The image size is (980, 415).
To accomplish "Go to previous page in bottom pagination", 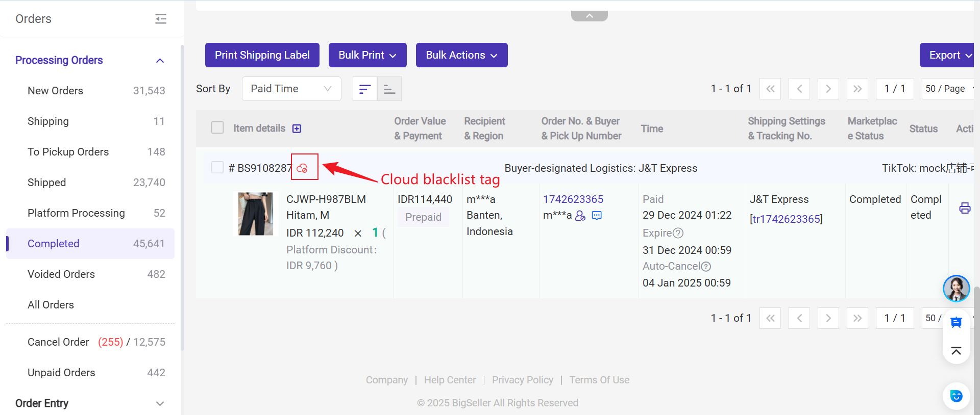I will 799,318.
